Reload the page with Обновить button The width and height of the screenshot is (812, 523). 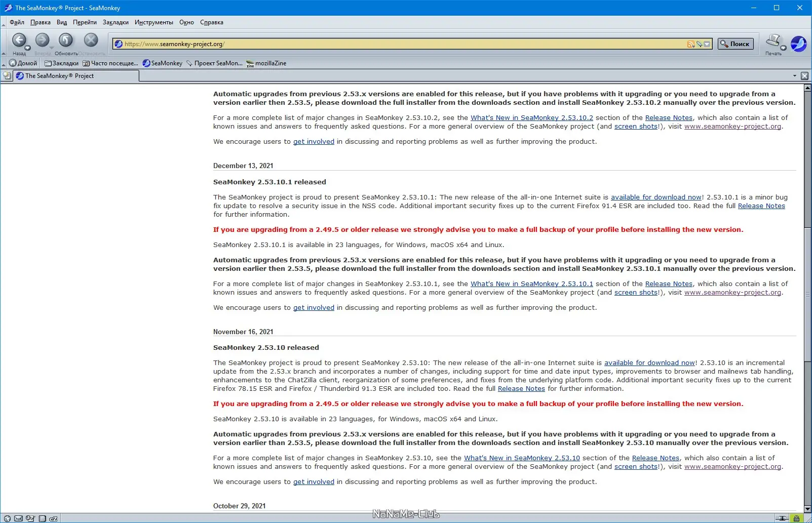point(66,40)
